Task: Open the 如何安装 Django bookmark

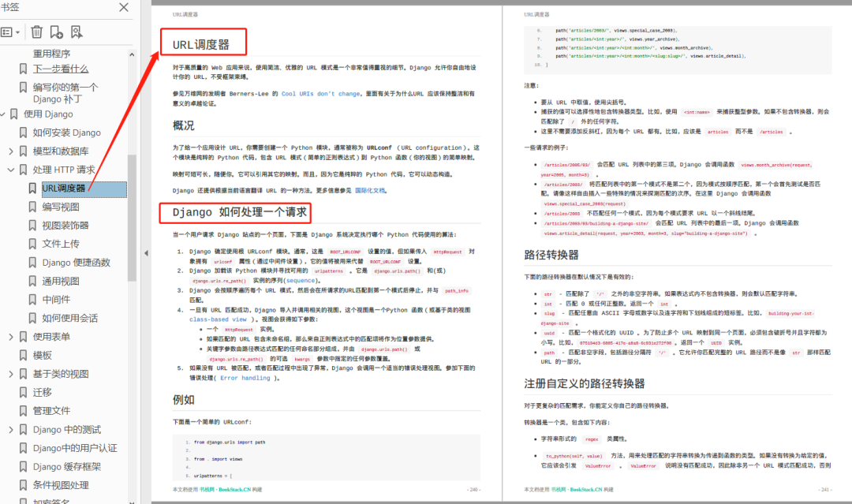Action: (67, 133)
